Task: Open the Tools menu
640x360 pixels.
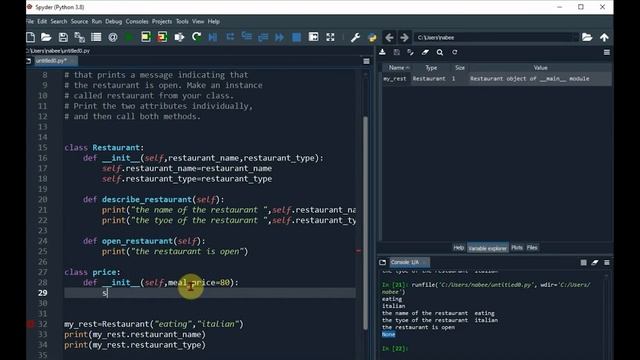Action: tap(182, 21)
